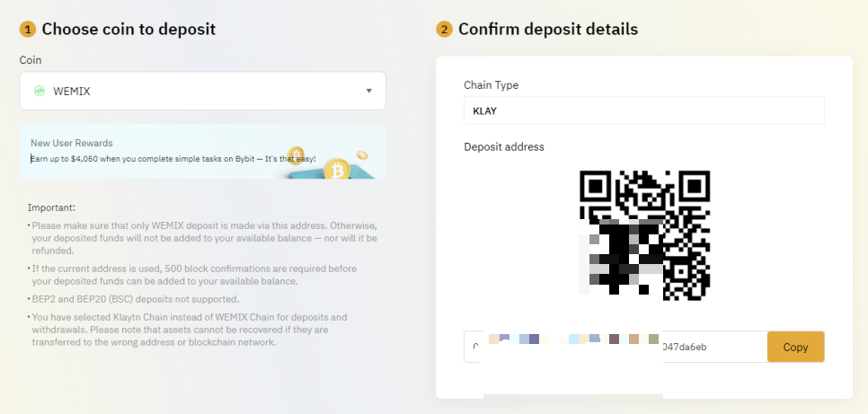Open the New User Rewards banner

pos(202,151)
